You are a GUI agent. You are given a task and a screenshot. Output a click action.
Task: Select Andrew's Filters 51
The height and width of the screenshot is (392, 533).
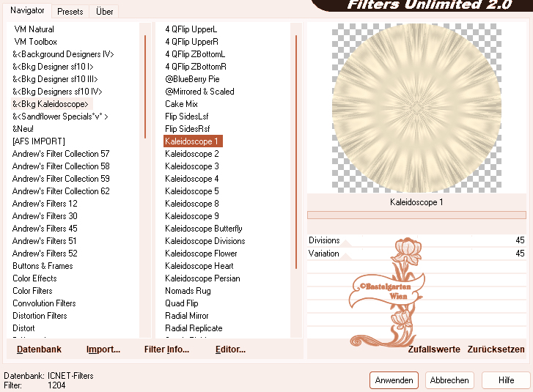44,241
